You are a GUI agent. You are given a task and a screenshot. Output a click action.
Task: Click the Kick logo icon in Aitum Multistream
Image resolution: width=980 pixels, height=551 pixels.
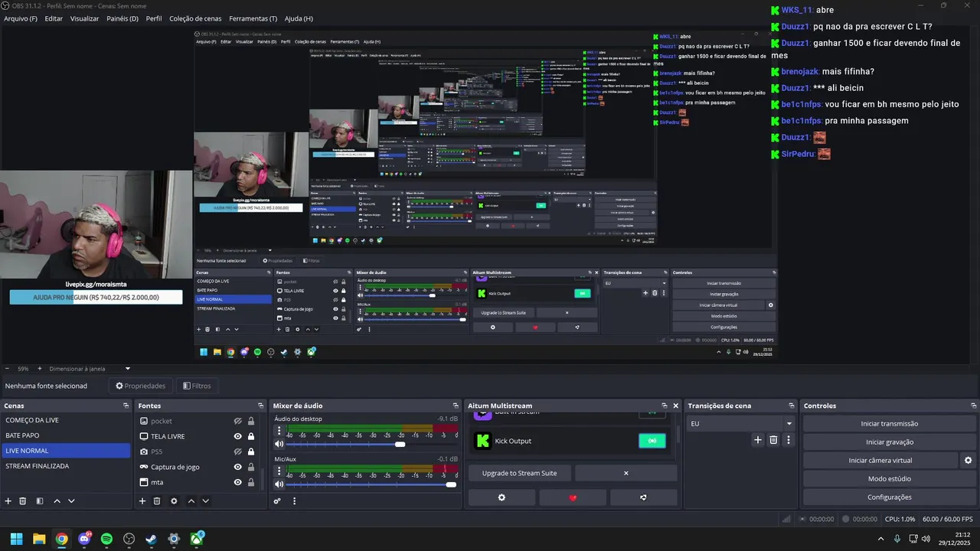click(482, 441)
